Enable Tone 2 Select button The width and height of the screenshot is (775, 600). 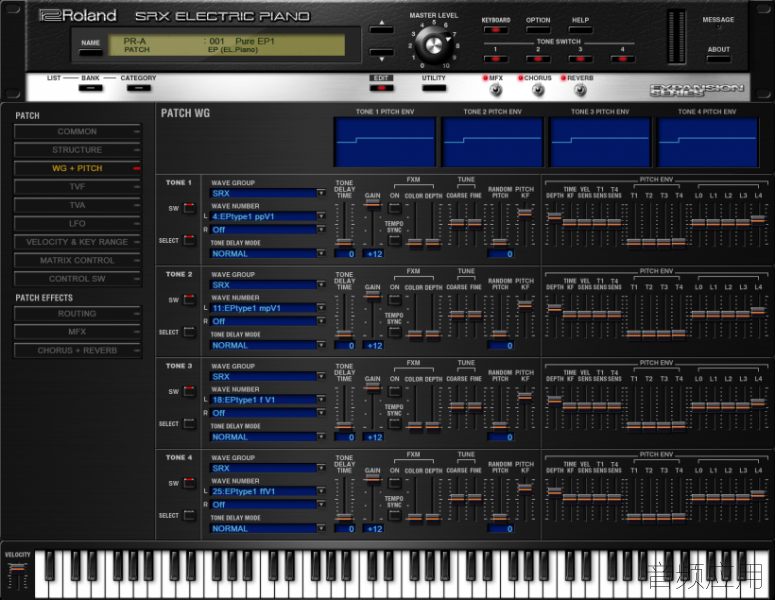tap(189, 332)
